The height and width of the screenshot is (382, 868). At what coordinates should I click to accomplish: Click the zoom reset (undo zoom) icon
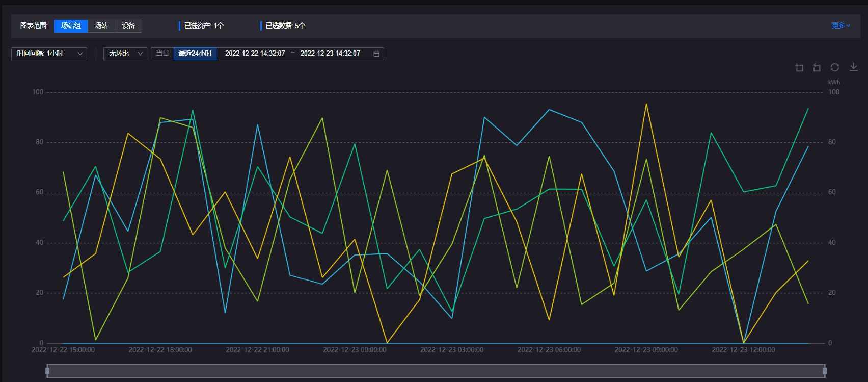(817, 68)
